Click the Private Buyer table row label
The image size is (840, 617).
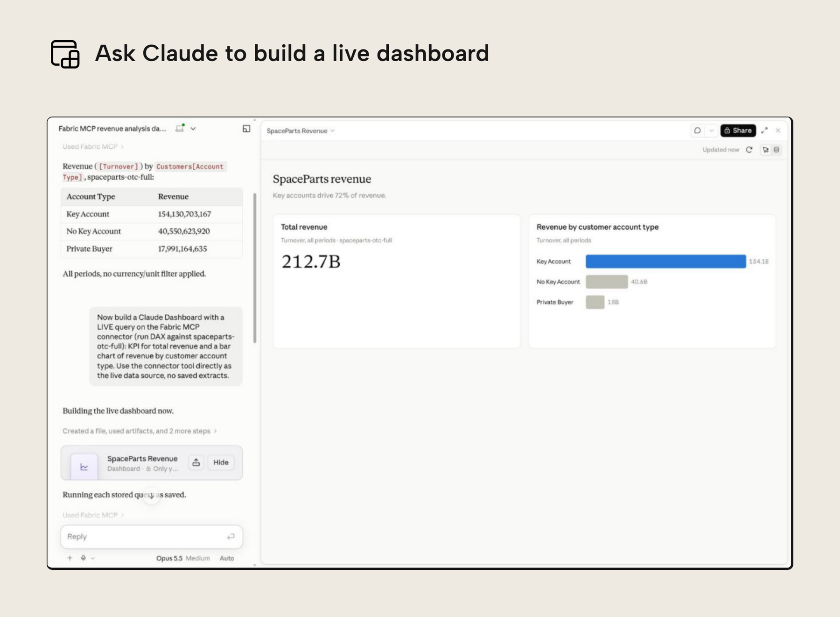click(x=89, y=249)
